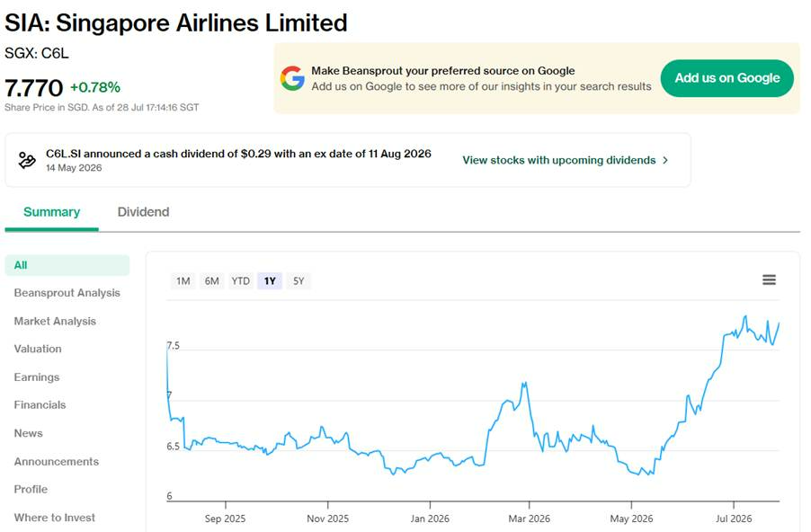Select the Summary tab
The width and height of the screenshot is (811, 532).
coord(52,212)
